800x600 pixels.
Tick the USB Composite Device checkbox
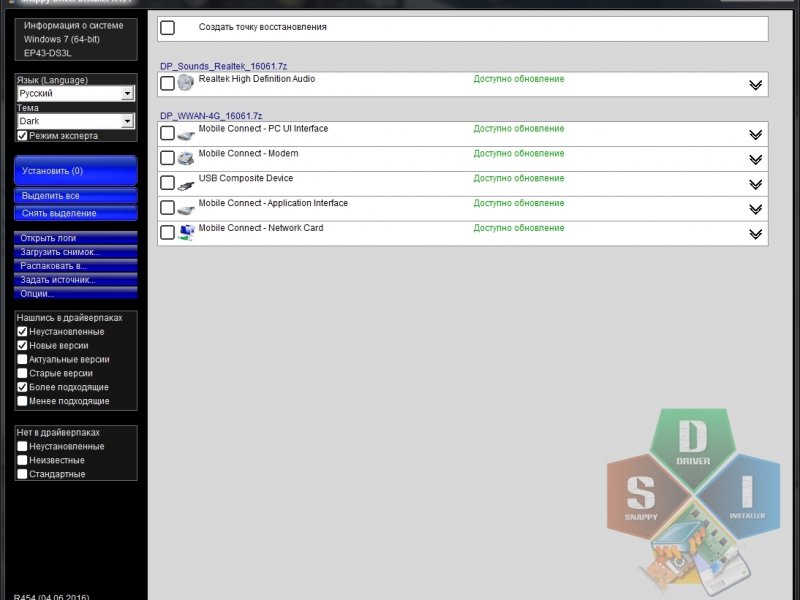click(x=167, y=183)
